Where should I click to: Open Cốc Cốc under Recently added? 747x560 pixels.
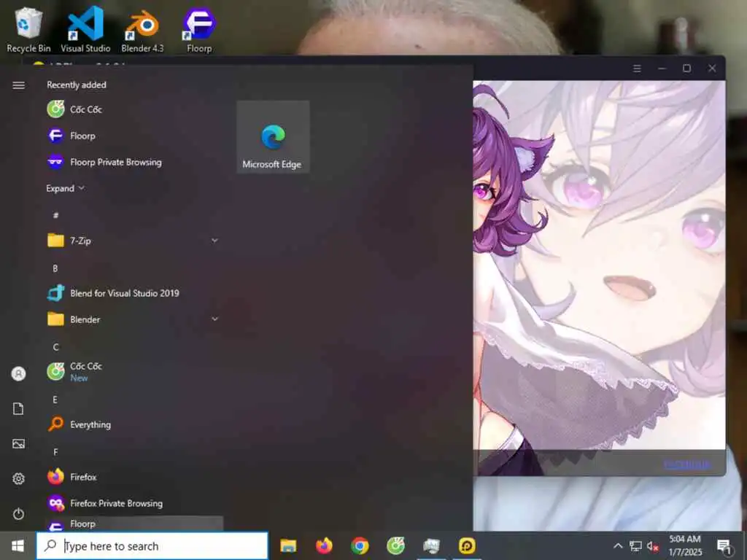pyautogui.click(x=133, y=109)
